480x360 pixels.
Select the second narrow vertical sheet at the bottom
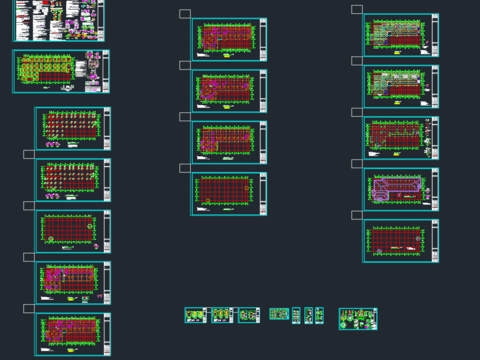[309, 315]
